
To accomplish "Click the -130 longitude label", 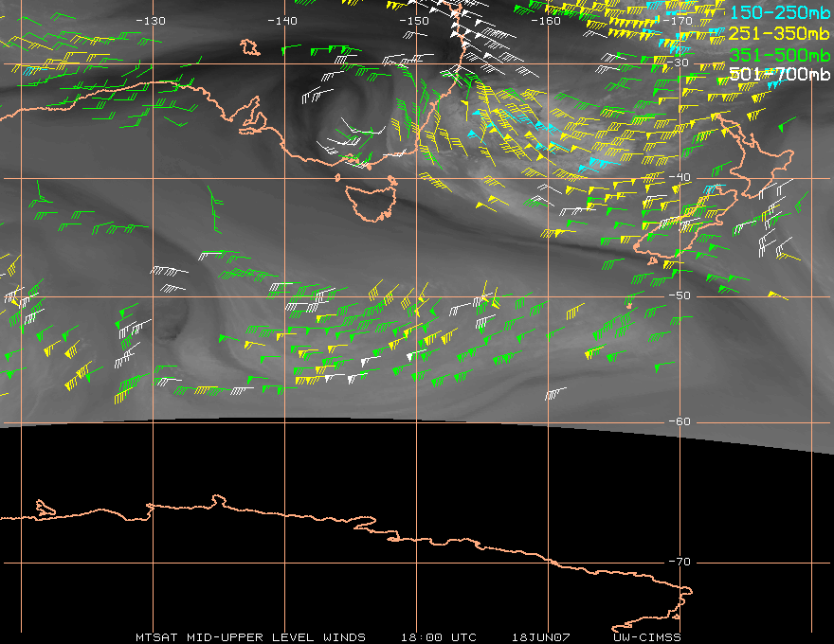I will (151, 21).
